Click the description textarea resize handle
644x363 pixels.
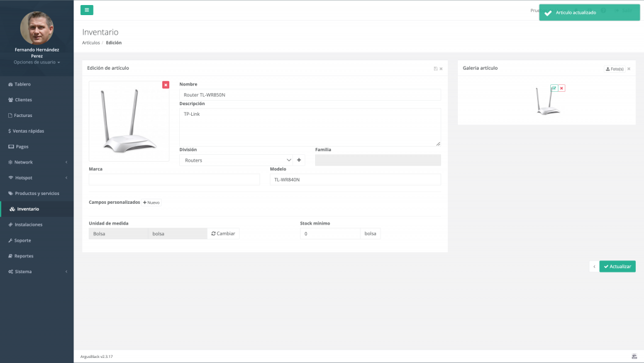(438, 143)
